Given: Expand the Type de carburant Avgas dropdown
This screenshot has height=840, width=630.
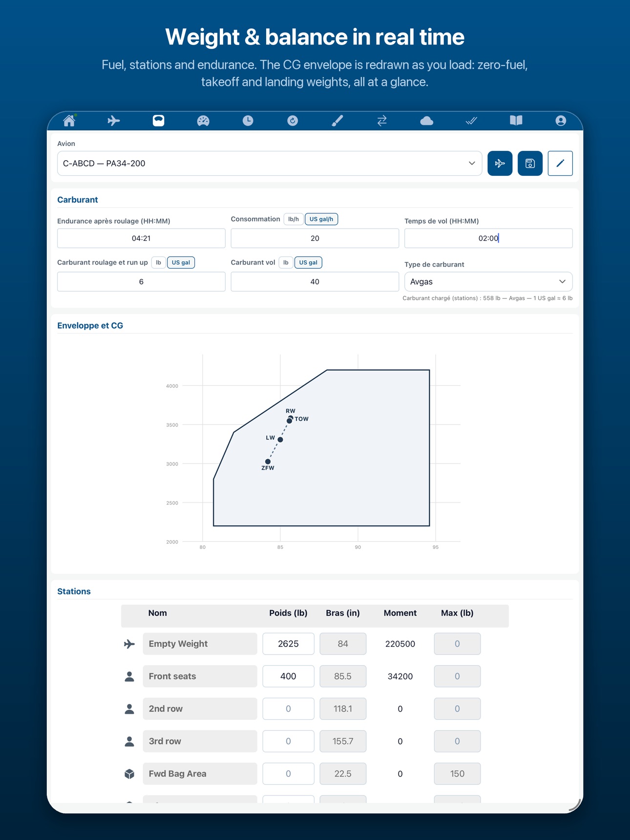Looking at the screenshot, I should point(488,282).
